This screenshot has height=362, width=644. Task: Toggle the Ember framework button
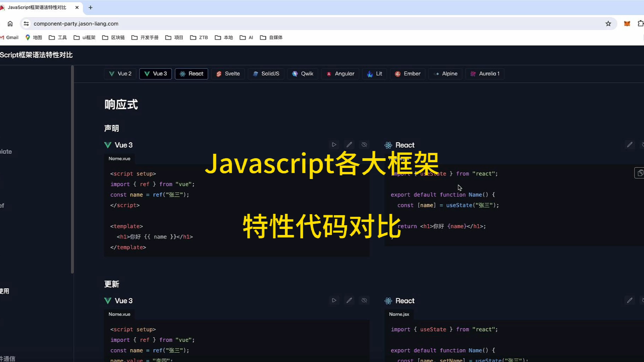[408, 74]
